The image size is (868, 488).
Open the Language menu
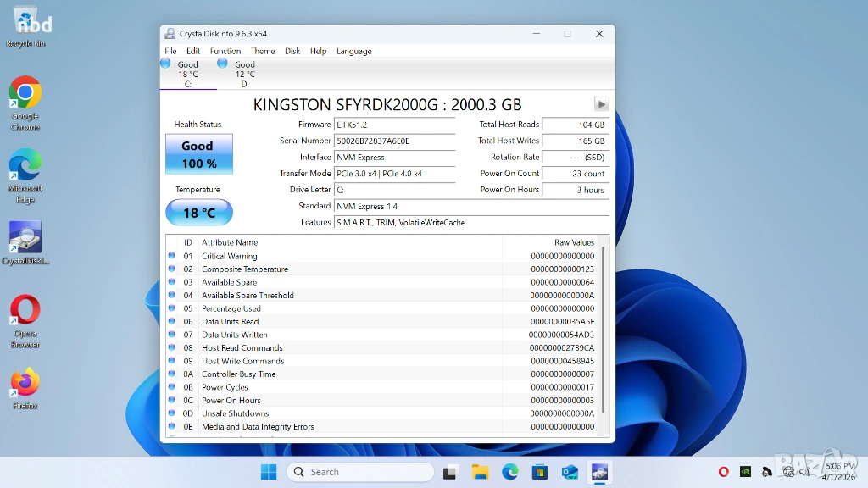[x=353, y=51]
